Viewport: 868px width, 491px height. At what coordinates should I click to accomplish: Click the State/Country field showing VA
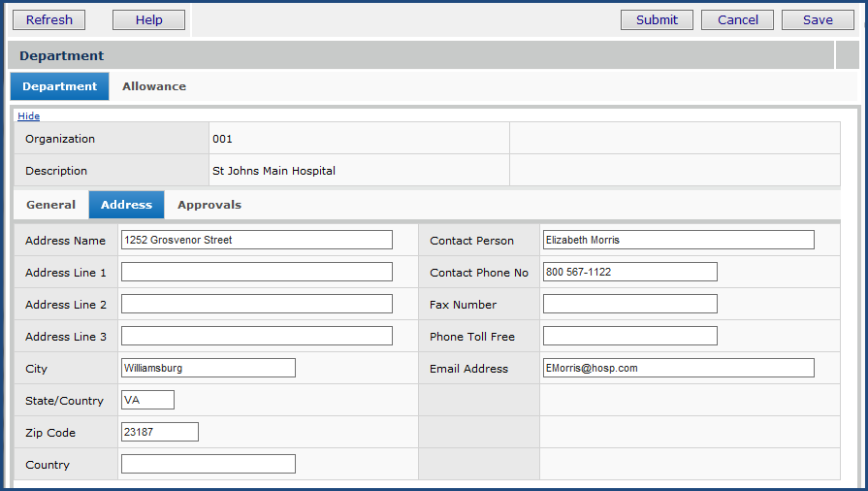click(x=147, y=400)
